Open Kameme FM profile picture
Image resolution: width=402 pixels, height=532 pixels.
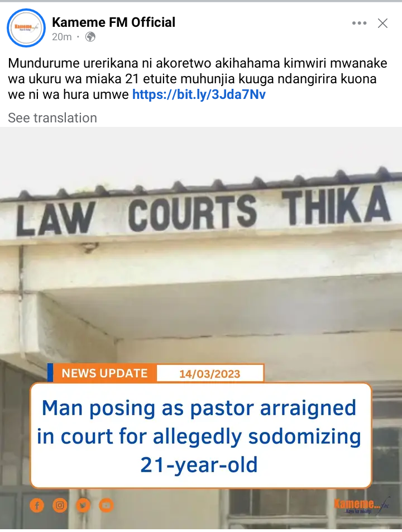coord(26,28)
